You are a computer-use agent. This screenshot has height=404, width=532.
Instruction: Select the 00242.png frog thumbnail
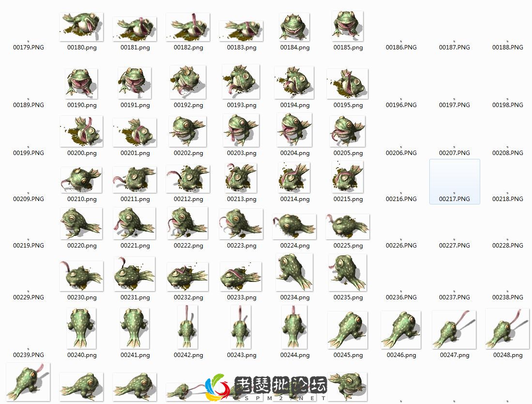pos(188,327)
